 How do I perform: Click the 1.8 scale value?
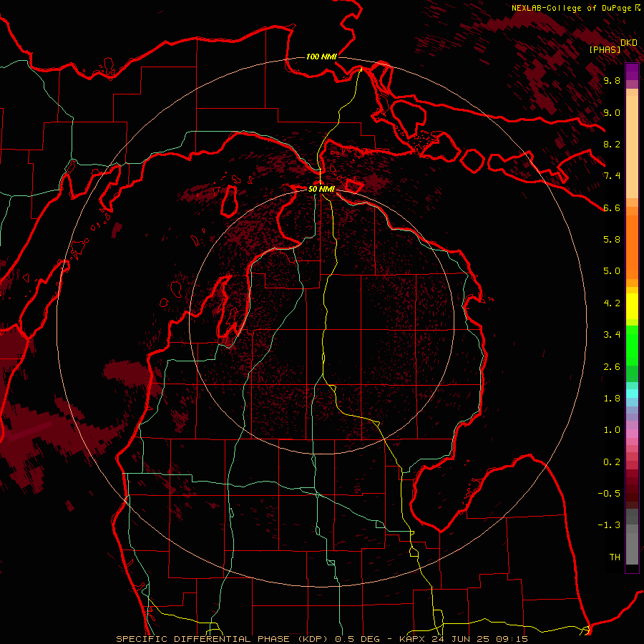point(612,399)
